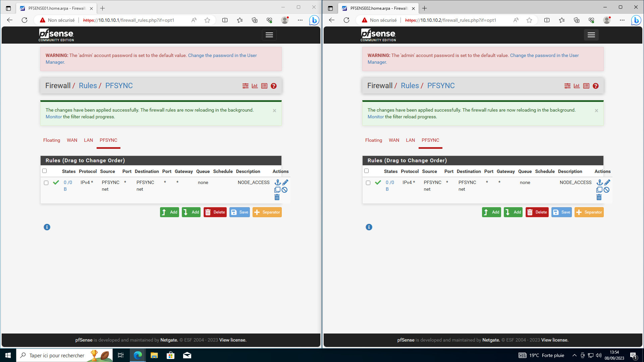Click the pencil edit icon on PFSENSE01 rule
This screenshot has height=362, width=644.
tap(285, 182)
